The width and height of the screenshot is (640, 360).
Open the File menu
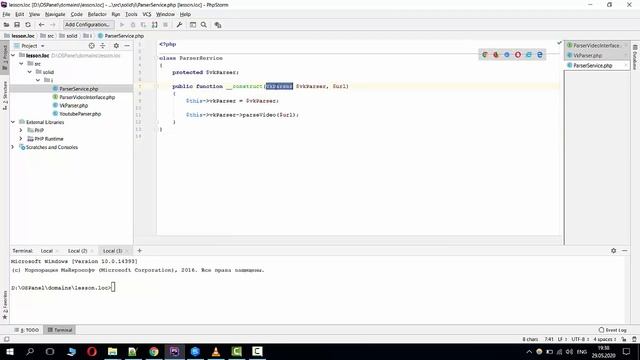6,14
